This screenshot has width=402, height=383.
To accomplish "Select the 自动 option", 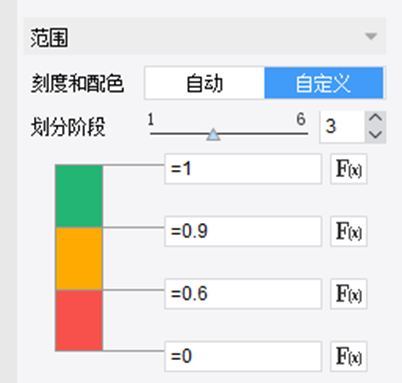I will pyautogui.click(x=204, y=83).
